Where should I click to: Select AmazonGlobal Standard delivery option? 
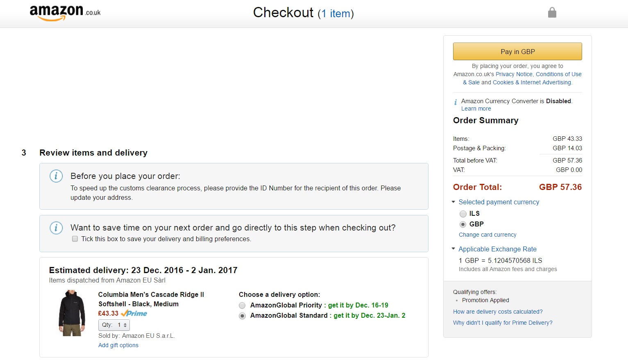pos(243,316)
